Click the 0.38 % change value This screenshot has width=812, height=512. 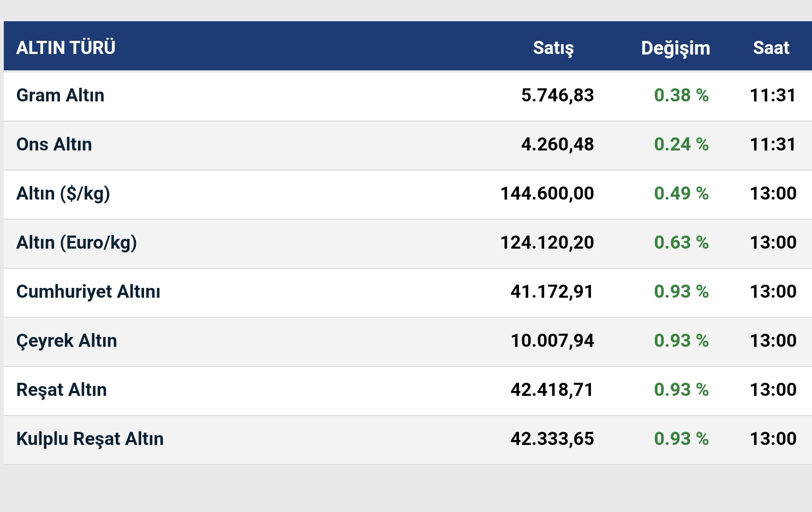681,95
